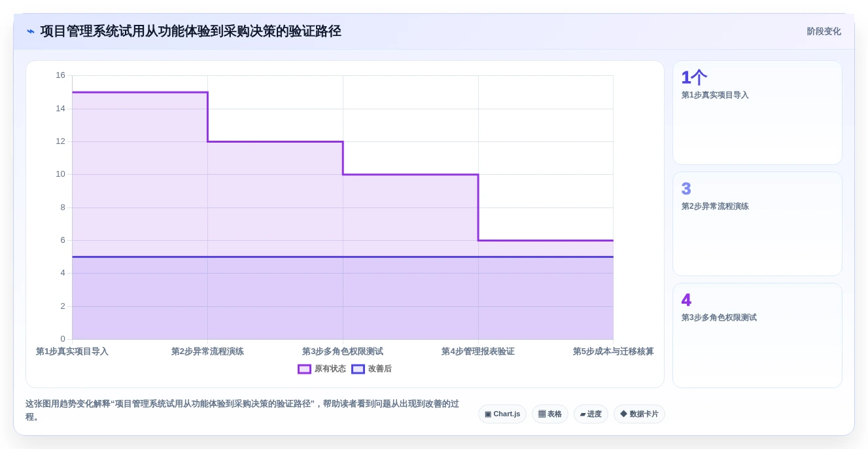868x449 pixels.
Task: Click the description text below the chart
Action: [x=242, y=410]
